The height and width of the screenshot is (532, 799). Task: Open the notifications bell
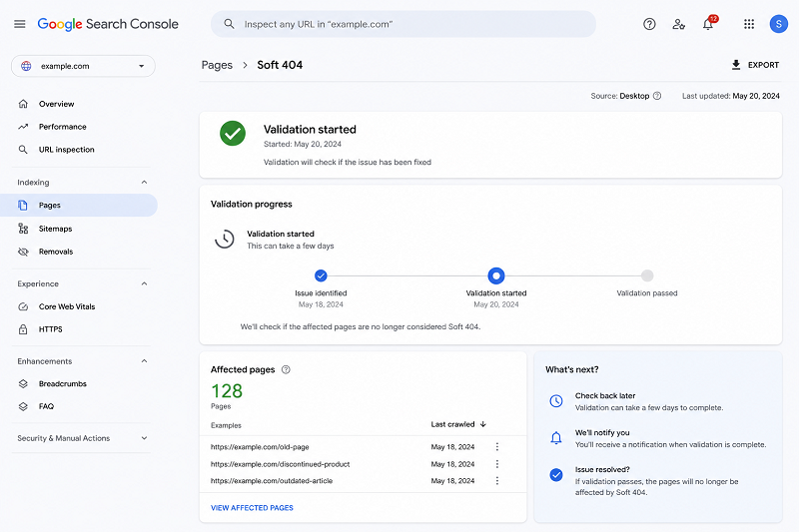[708, 23]
